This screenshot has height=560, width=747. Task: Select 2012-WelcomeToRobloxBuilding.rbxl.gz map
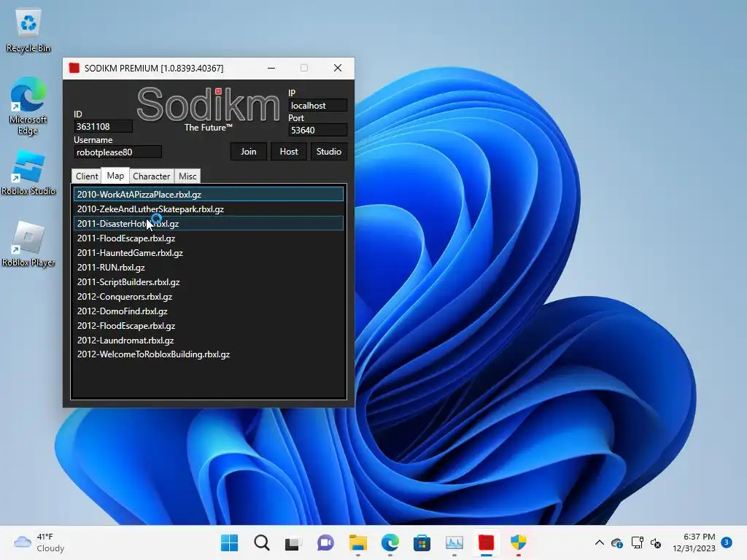tap(208, 354)
